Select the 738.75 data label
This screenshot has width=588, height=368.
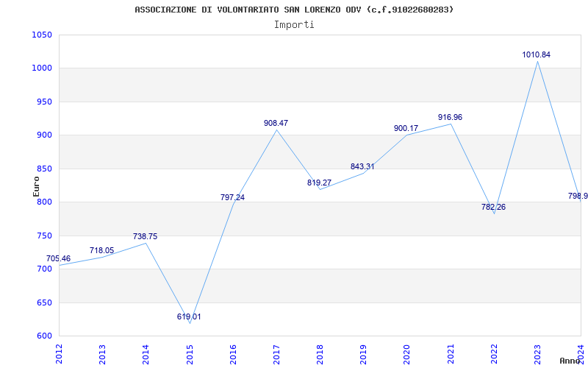click(145, 236)
